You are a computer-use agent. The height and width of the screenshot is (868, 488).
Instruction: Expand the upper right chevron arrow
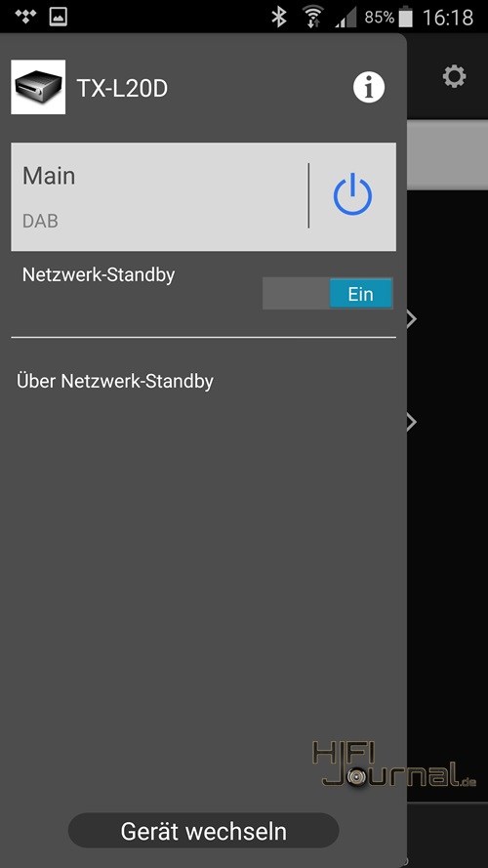412,319
